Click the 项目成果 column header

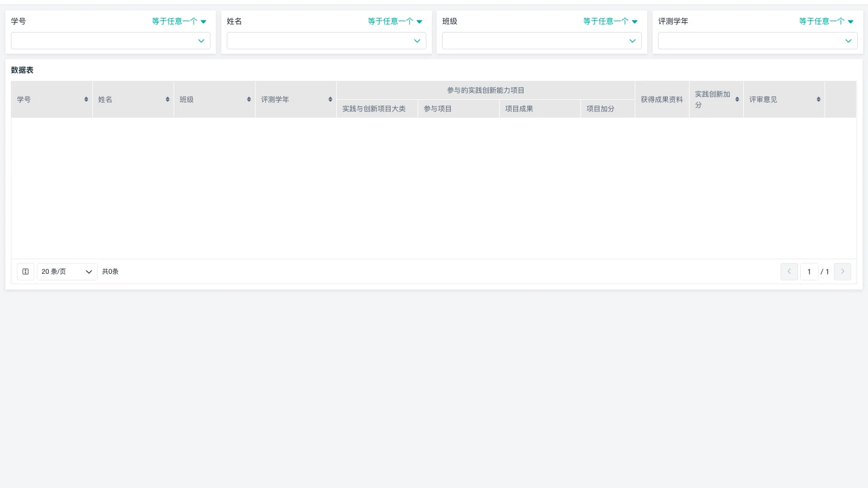tap(519, 108)
